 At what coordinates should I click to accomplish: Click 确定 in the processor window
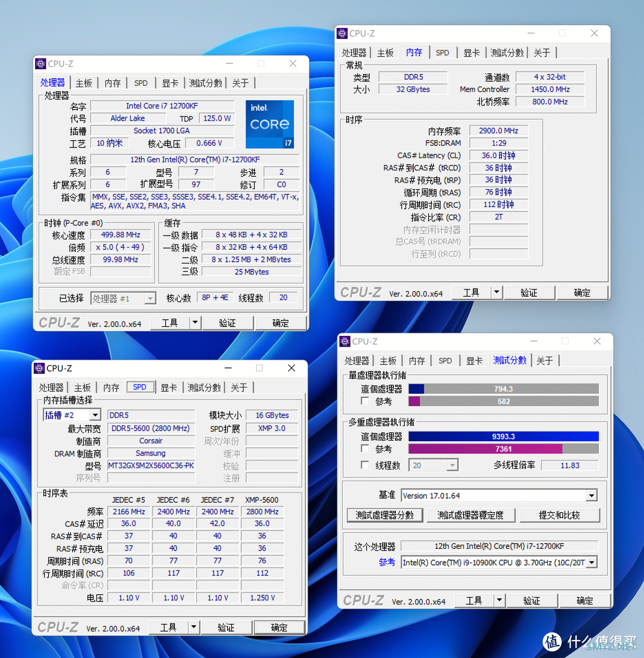click(280, 323)
